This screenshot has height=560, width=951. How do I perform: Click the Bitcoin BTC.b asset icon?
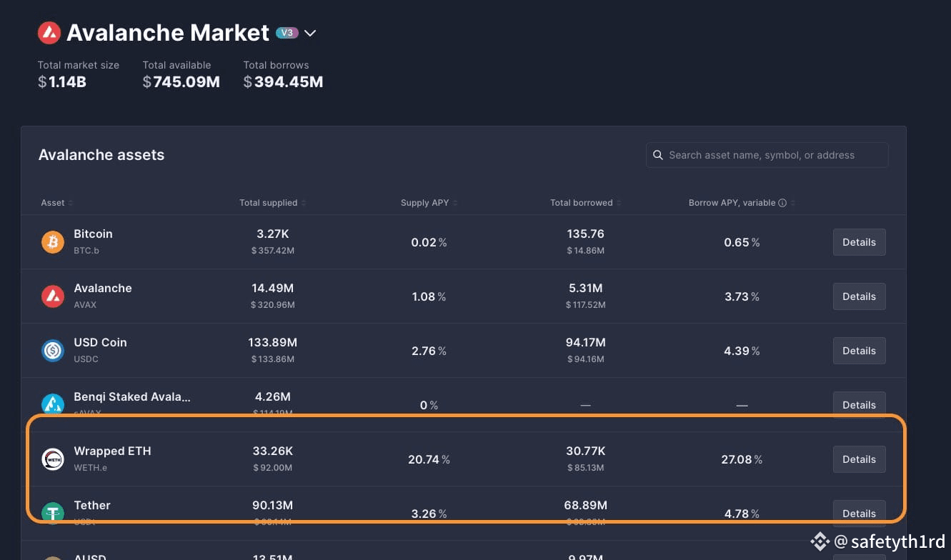point(53,242)
